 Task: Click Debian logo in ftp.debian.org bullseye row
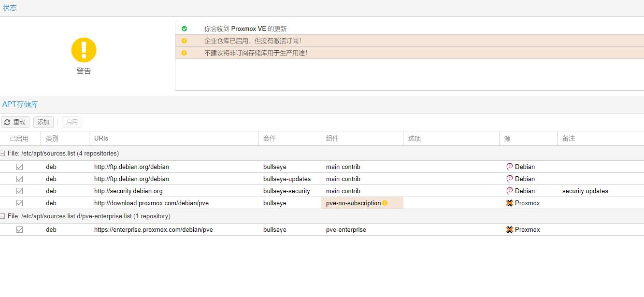click(x=510, y=167)
